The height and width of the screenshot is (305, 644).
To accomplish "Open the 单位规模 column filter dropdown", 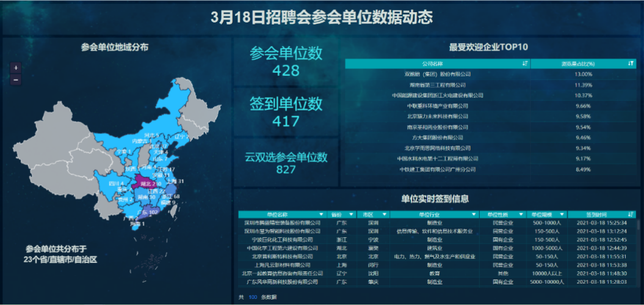I will (562, 215).
